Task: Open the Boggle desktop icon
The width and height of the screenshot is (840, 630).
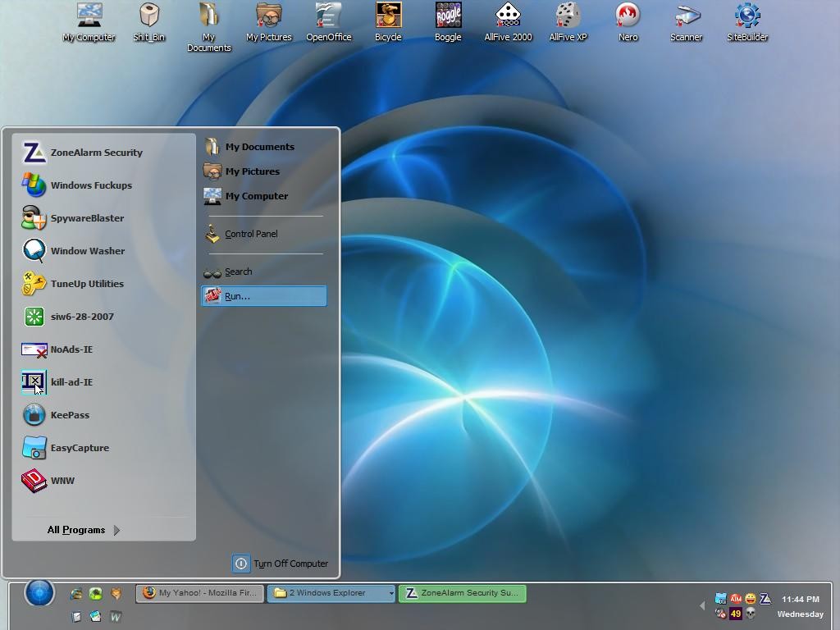Action: click(x=448, y=22)
